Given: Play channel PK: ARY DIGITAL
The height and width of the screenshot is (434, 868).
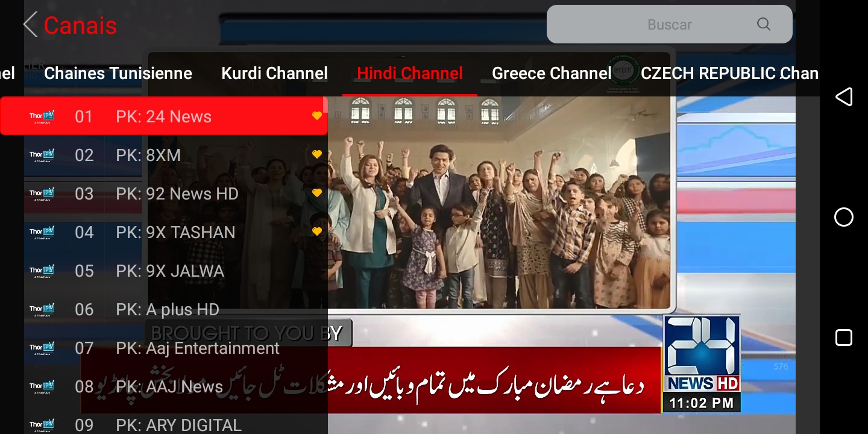Looking at the screenshot, I should click(164, 420).
